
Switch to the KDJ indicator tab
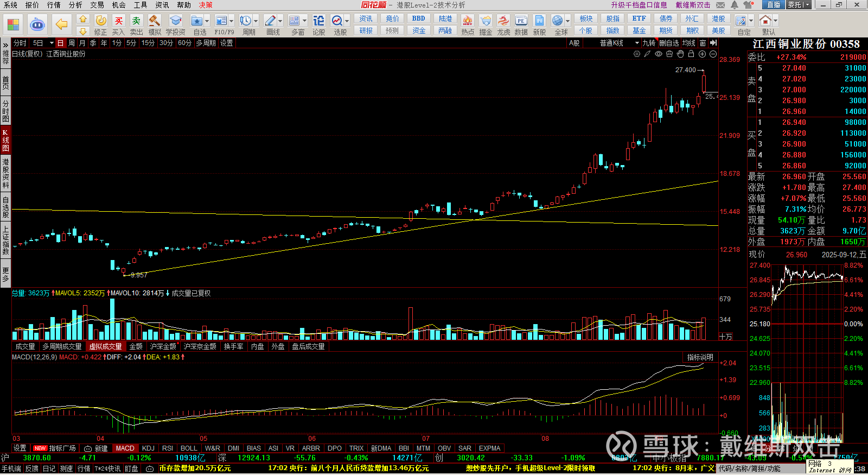tap(148, 448)
